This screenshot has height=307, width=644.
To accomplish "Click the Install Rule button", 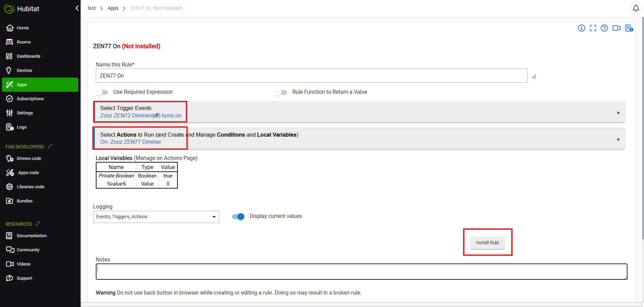I will [487, 243].
